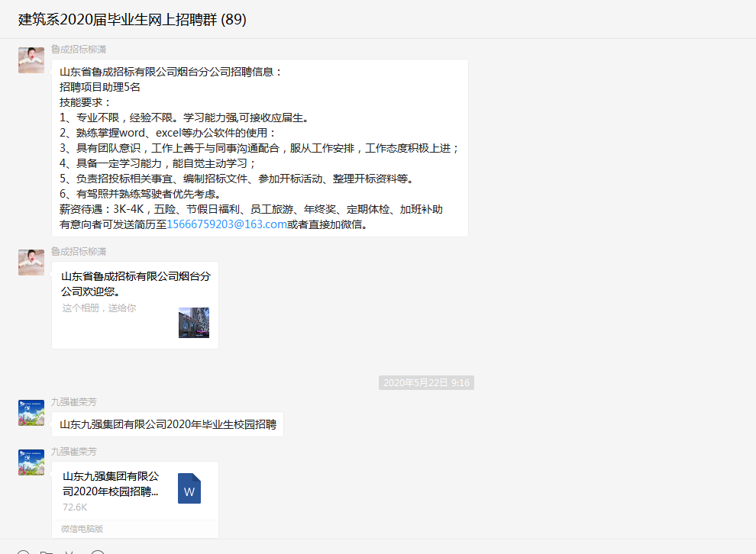This screenshot has height=554, width=756.
Task: Click 九强崔荣芳 avatar beside the file message
Action: point(31,462)
